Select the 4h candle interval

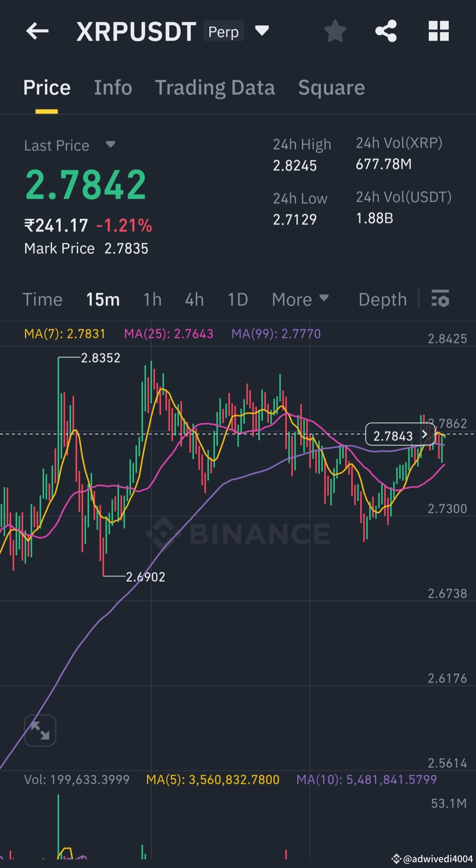tap(194, 299)
